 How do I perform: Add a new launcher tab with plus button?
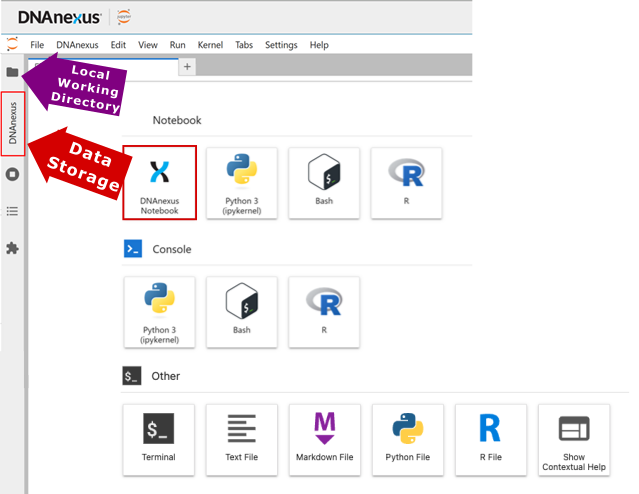coord(187,67)
